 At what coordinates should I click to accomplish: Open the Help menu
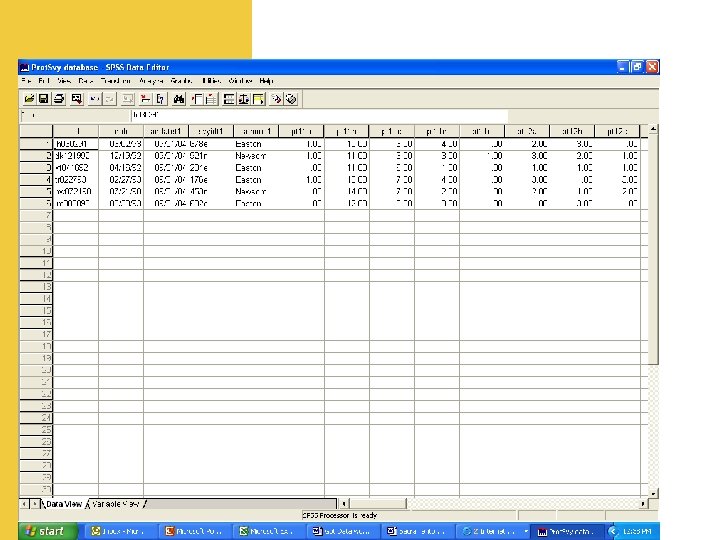click(266, 81)
